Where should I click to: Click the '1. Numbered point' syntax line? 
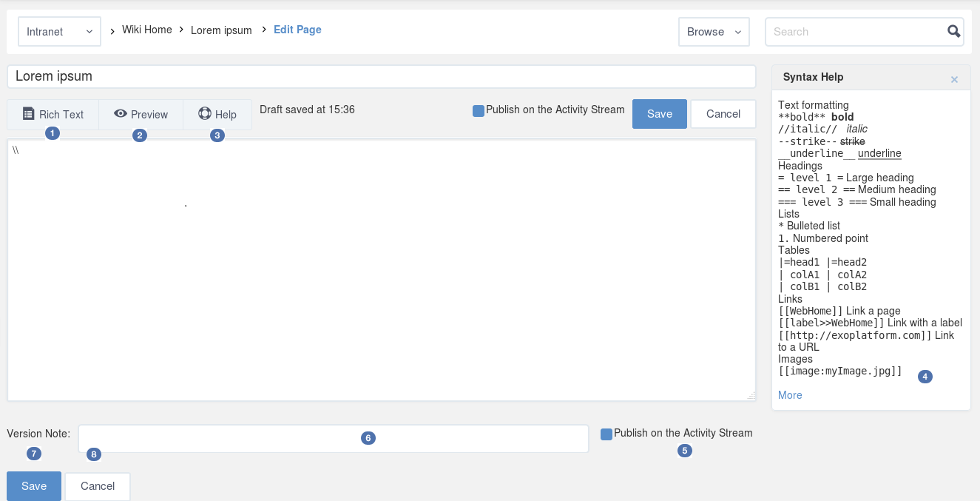point(823,238)
